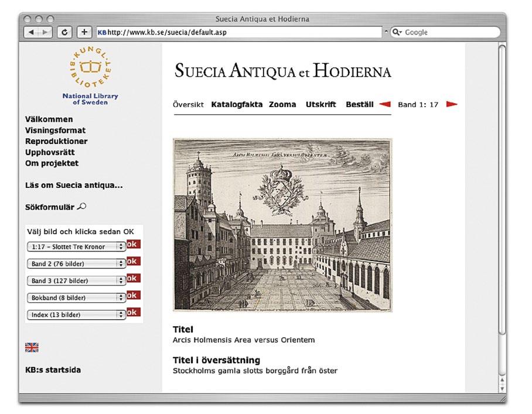Open the Sökformulär link
Screen dimensions: 532x414
(x=50, y=207)
